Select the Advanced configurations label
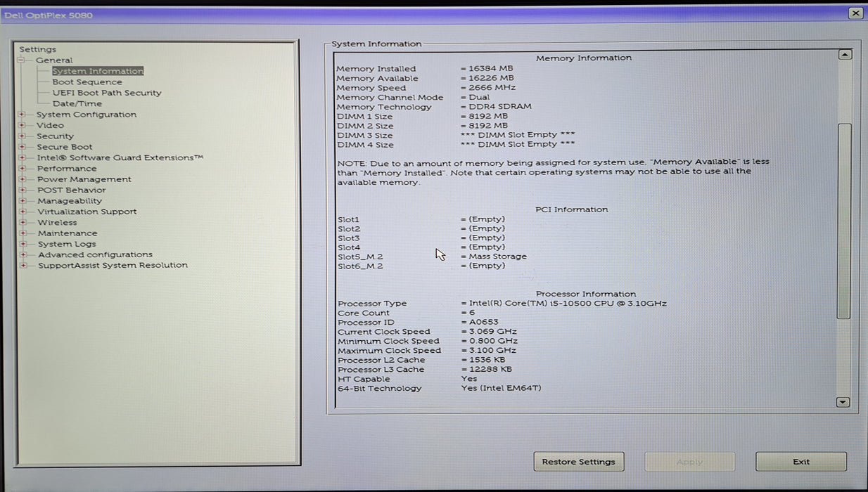868x492 pixels. [95, 254]
